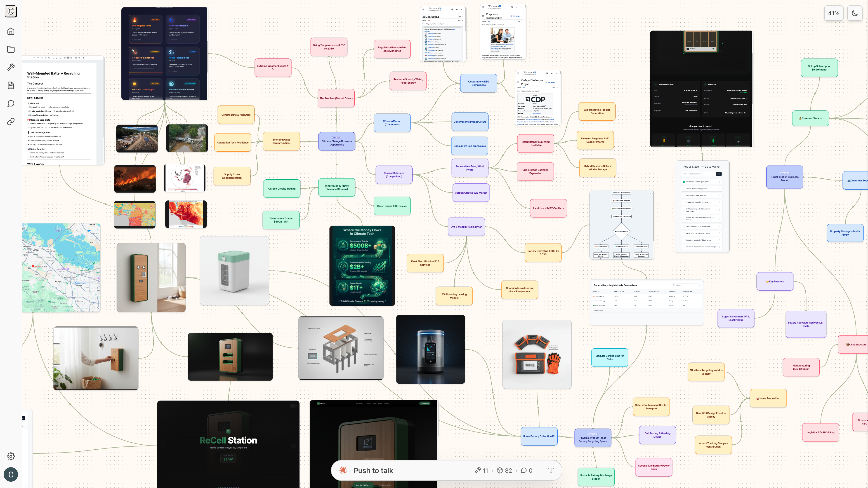Open the document icon in sidebar
This screenshot has height=488, width=868.
tap(11, 86)
